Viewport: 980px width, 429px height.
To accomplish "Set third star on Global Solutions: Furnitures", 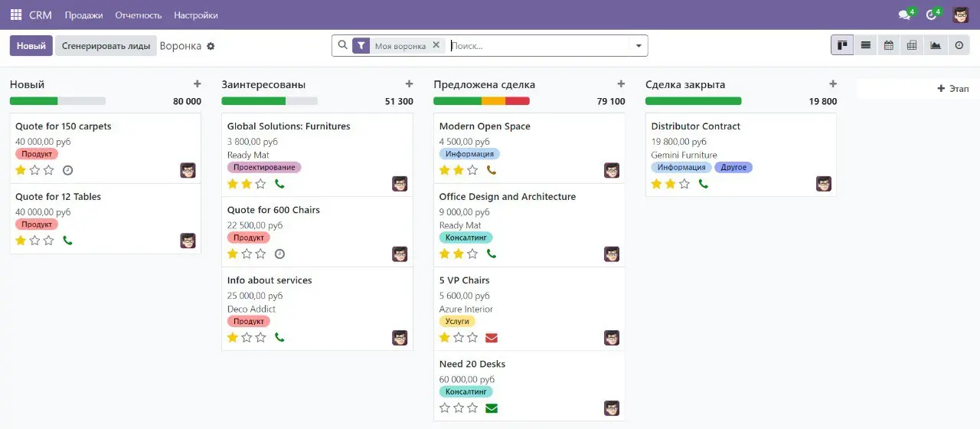I will [x=261, y=184].
